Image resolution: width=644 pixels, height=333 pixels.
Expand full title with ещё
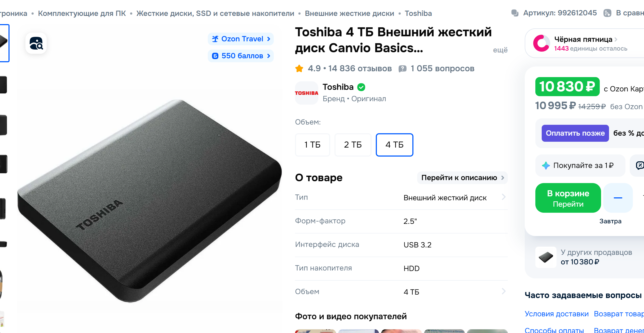pyautogui.click(x=500, y=50)
